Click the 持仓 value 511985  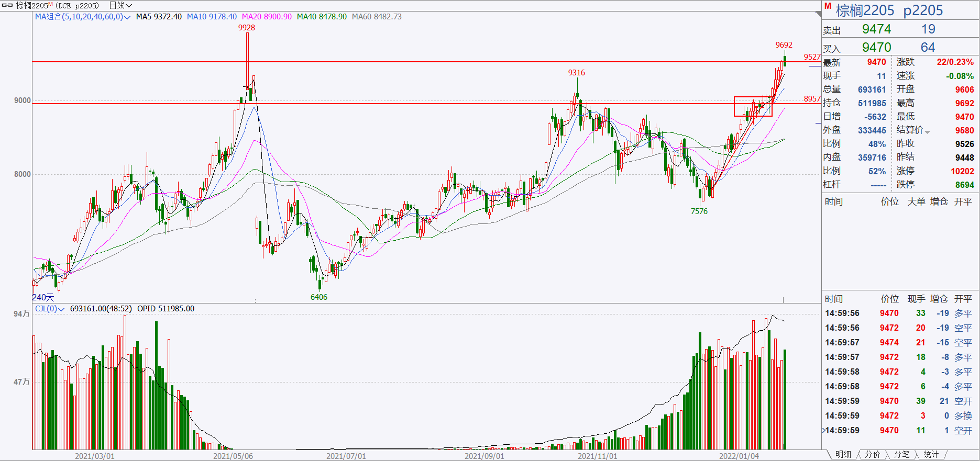(872, 103)
